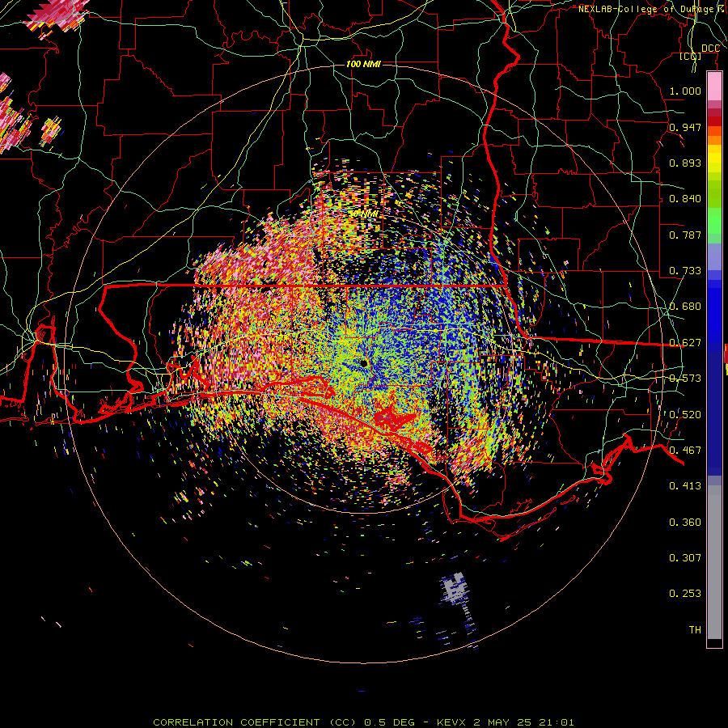Viewport: 728px width, 728px height.
Task: Click the 21:01 timestamp in caption
Action: (557, 722)
